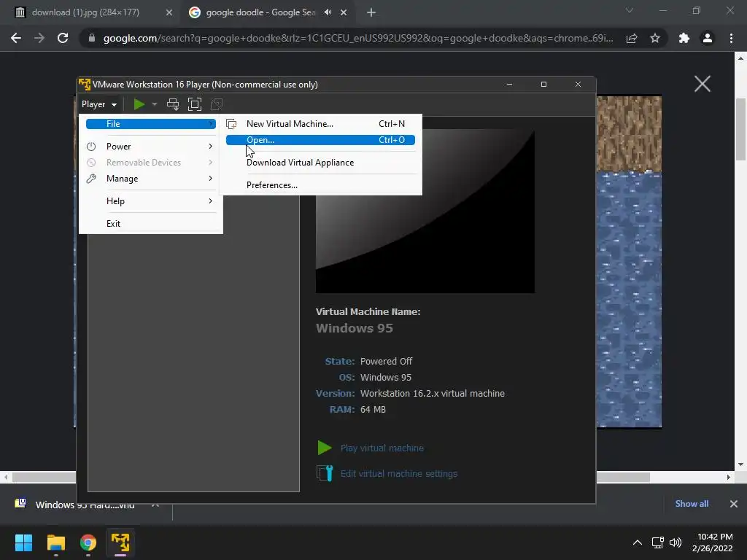Close the image viewer large X
The width and height of the screenshot is (747, 560).
click(703, 84)
